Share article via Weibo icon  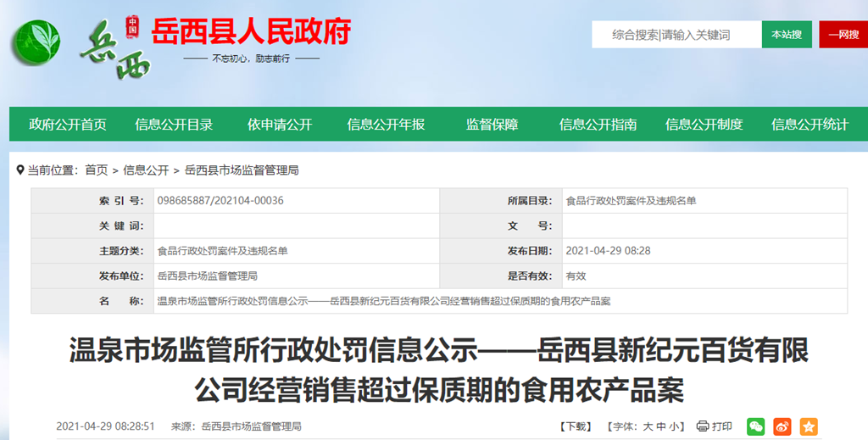(782, 426)
